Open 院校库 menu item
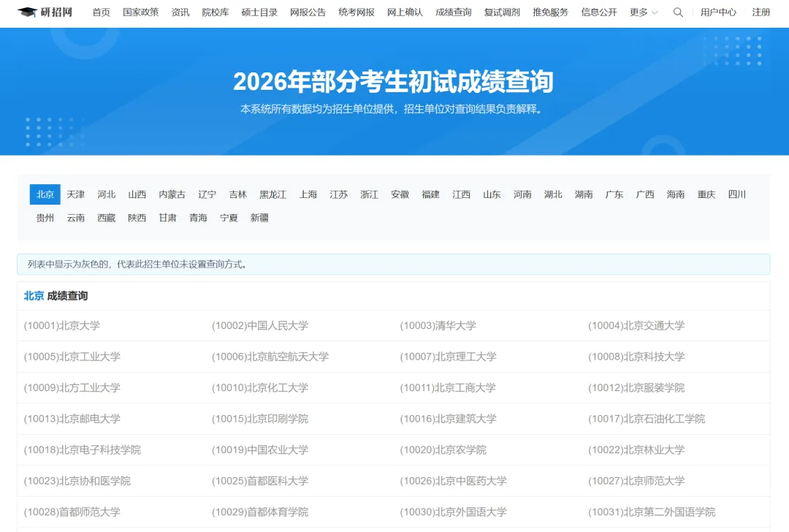Image resolution: width=789 pixels, height=532 pixels. [x=216, y=12]
